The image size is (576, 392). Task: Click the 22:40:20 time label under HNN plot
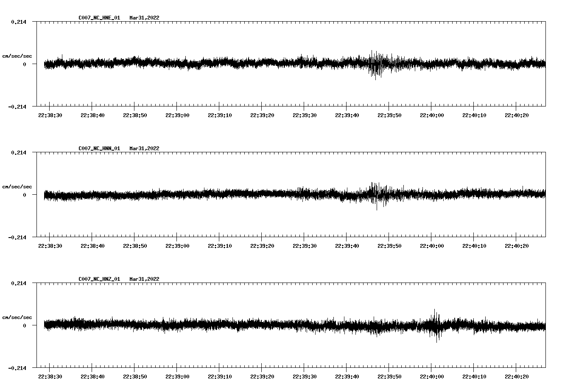pyautogui.click(x=517, y=246)
